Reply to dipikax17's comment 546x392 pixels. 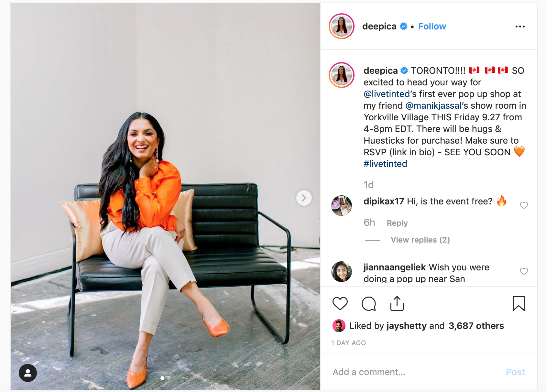tap(397, 223)
